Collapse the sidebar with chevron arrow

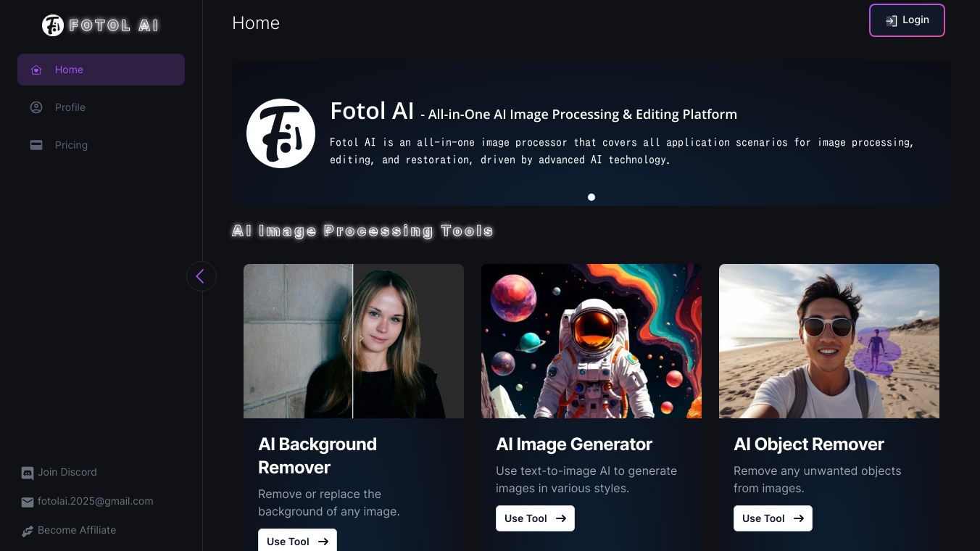point(201,276)
